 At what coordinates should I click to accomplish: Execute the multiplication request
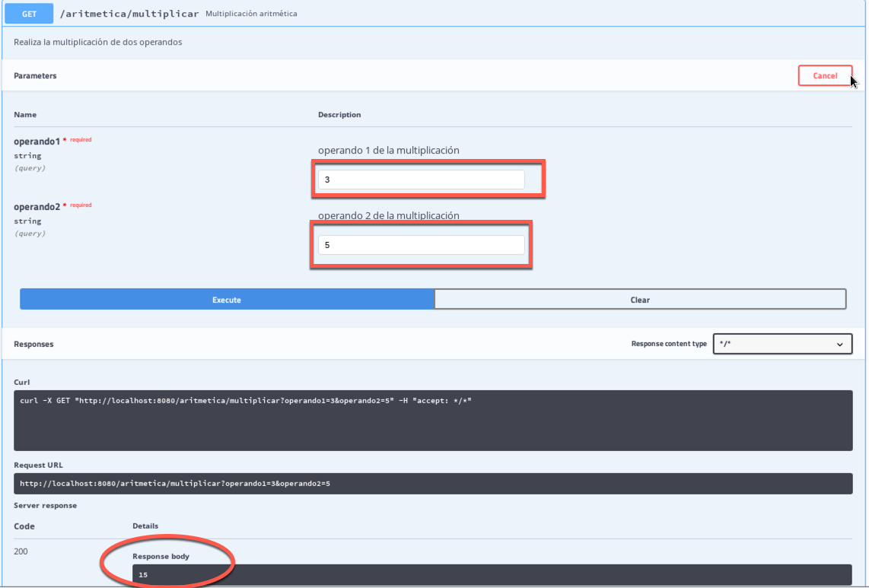tap(227, 300)
